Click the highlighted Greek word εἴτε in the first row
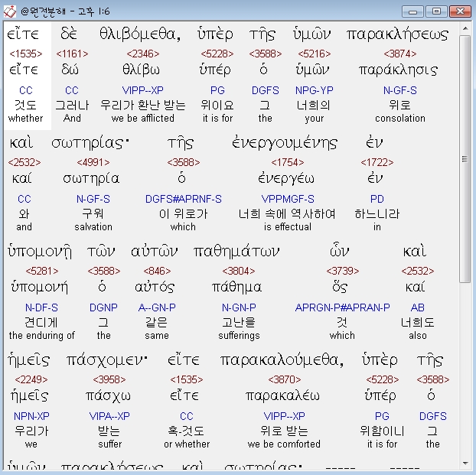This screenshot has height=475, width=476. [x=23, y=34]
